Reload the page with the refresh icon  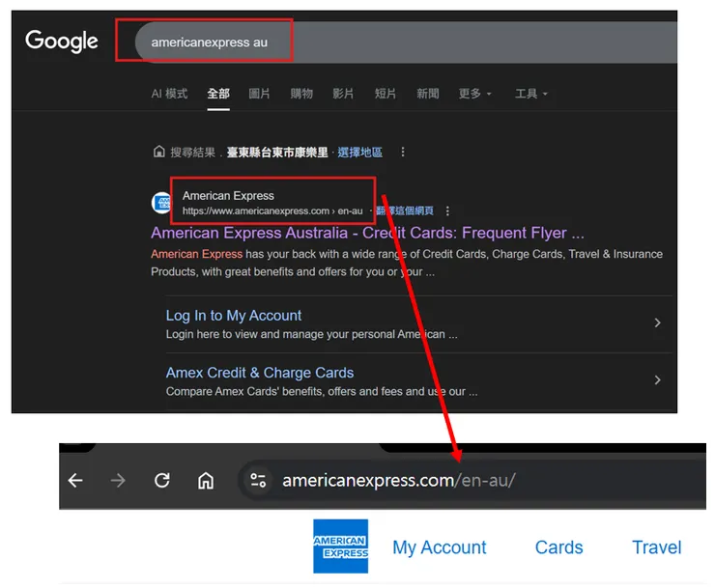[162, 481]
